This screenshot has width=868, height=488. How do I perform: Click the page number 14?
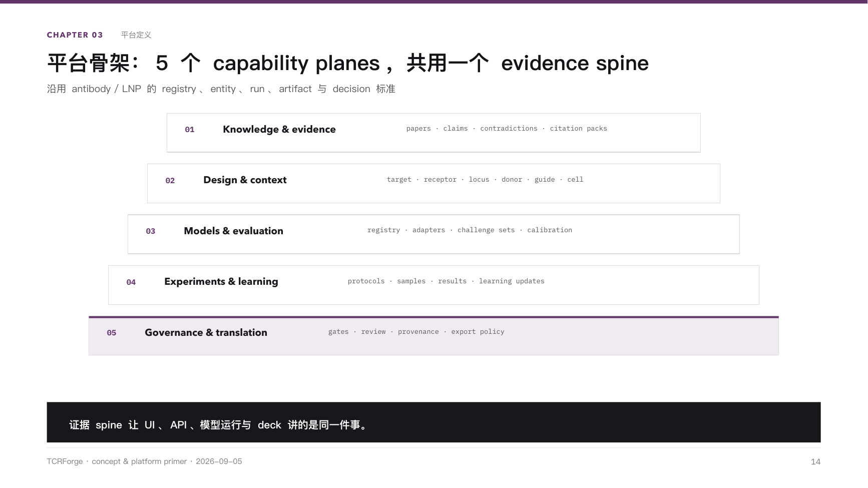815,462
